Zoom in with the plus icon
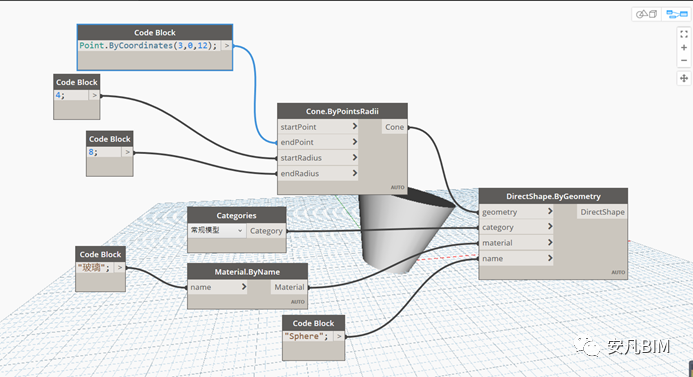Screen dimensions: 693x377 pos(684,47)
